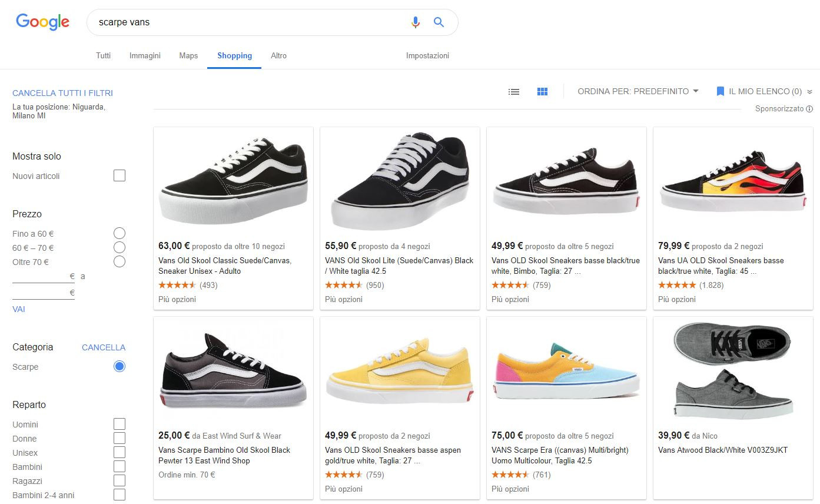Click the Google logo
This screenshot has height=504, width=820.
tap(42, 22)
